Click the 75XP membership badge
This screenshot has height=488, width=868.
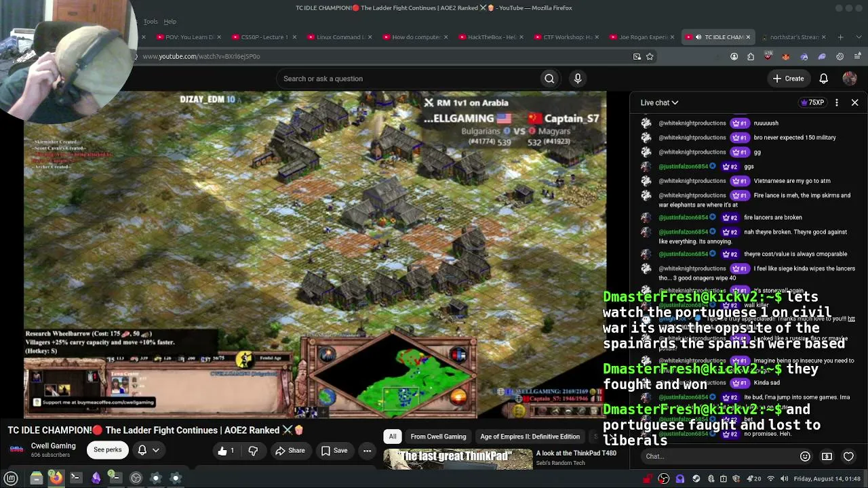pyautogui.click(x=812, y=102)
